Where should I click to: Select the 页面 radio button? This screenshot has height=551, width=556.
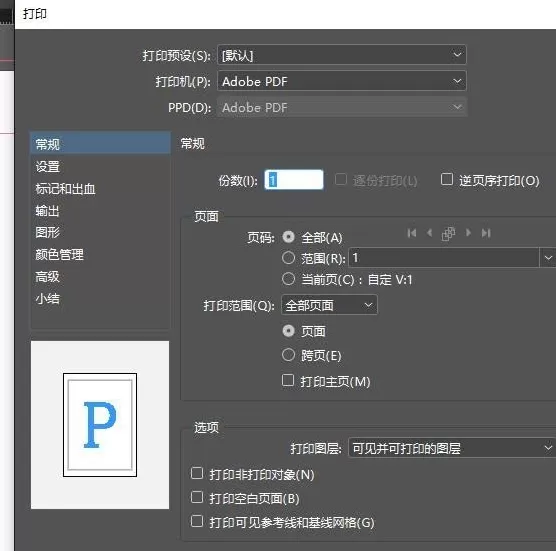288,331
